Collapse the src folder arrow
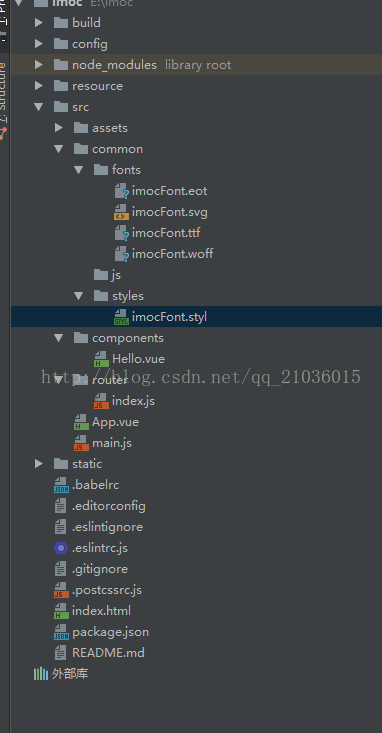 (x=39, y=107)
